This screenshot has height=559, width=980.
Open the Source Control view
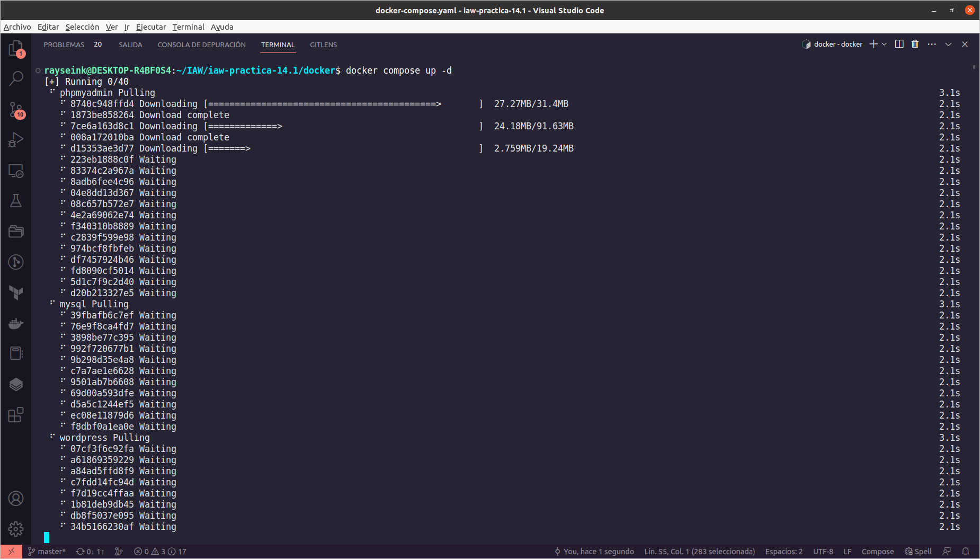16,110
